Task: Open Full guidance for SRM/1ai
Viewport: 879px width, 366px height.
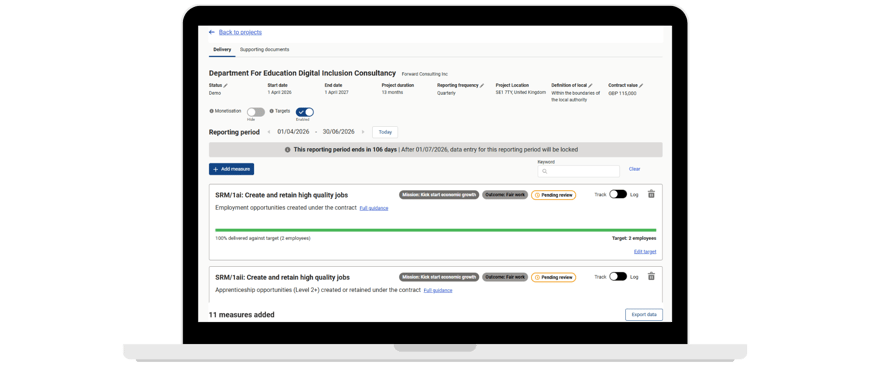Action: [x=374, y=208]
